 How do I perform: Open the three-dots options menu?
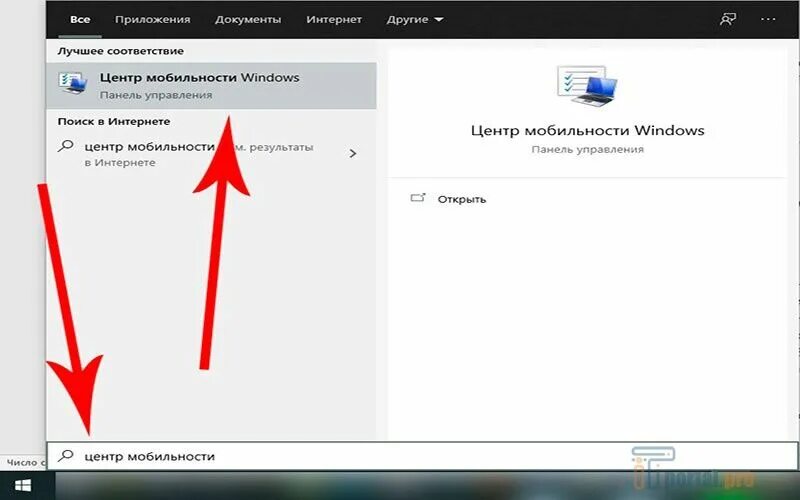(x=768, y=19)
